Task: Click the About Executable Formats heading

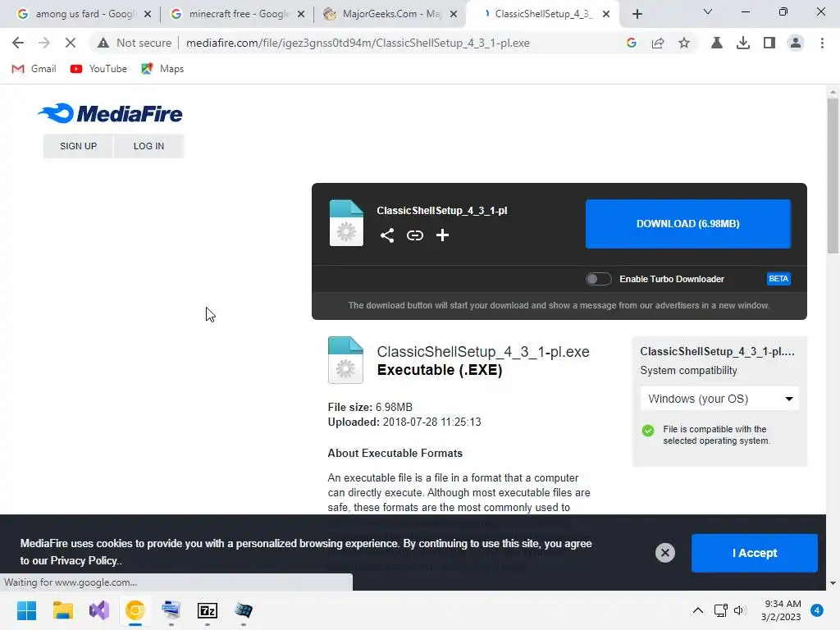Action: [x=395, y=453]
